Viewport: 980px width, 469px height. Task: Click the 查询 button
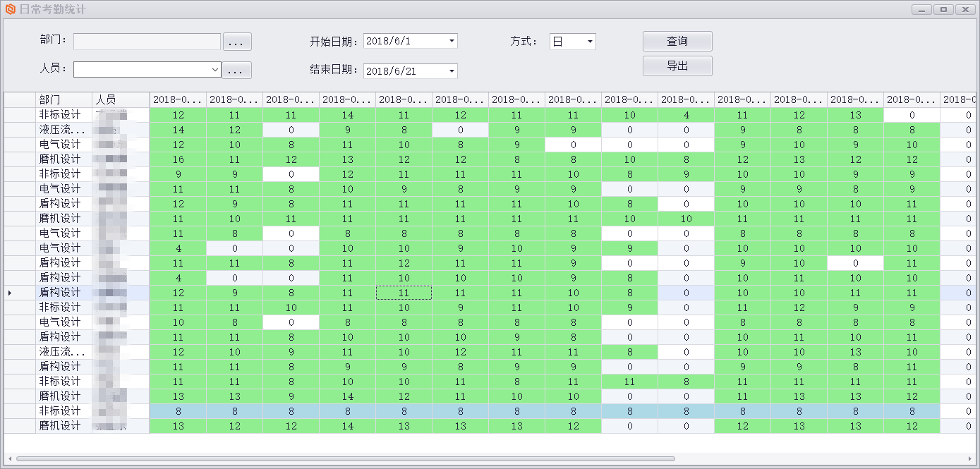677,42
